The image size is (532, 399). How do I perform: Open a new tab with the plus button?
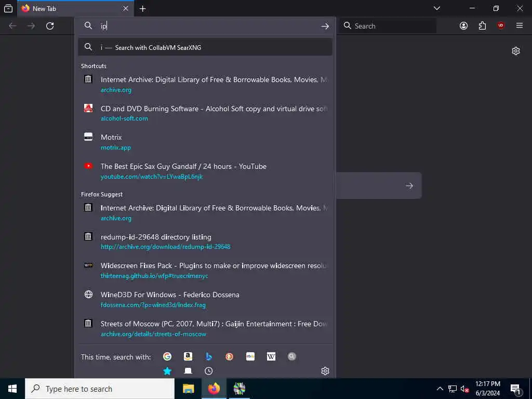pos(142,9)
